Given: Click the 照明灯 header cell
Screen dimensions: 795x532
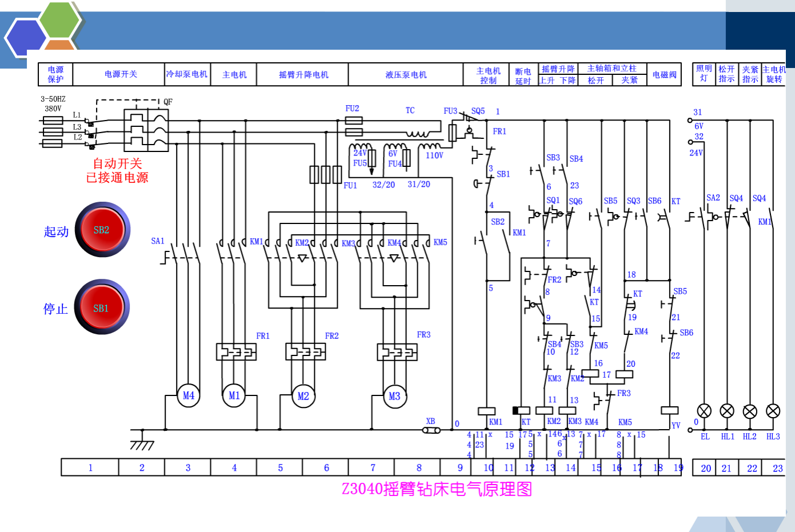Looking at the screenshot, I should (704, 74).
